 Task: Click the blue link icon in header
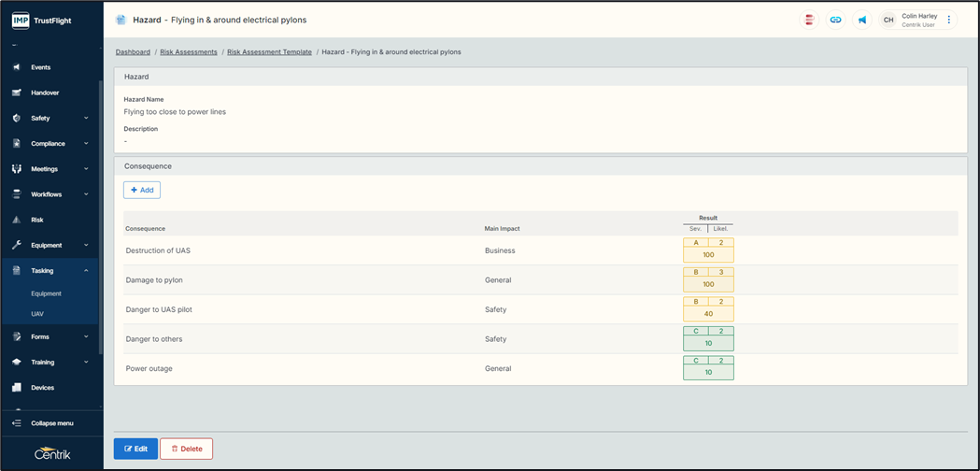point(836,20)
